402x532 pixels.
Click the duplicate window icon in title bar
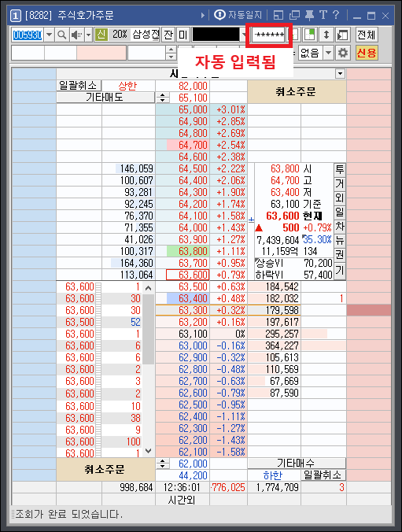click(x=294, y=15)
